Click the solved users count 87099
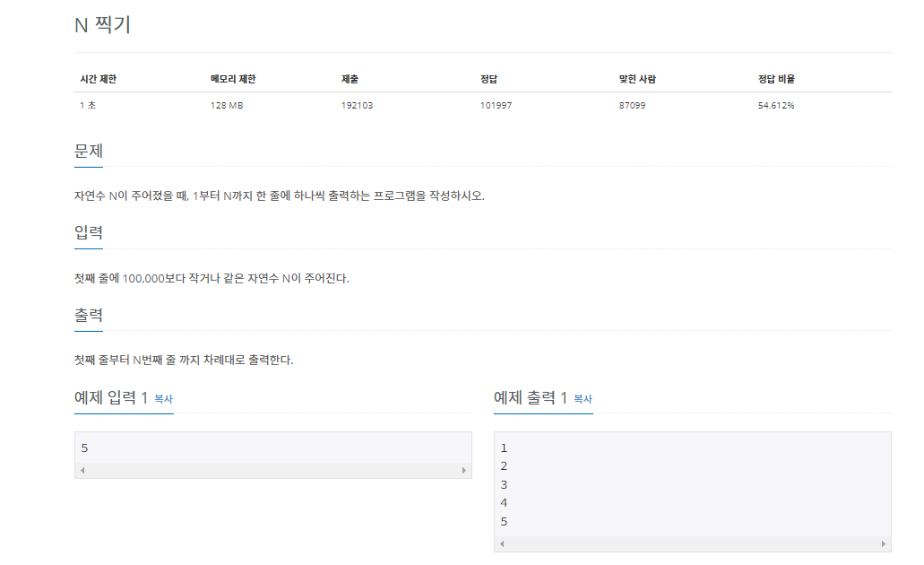924x565 pixels. point(632,106)
